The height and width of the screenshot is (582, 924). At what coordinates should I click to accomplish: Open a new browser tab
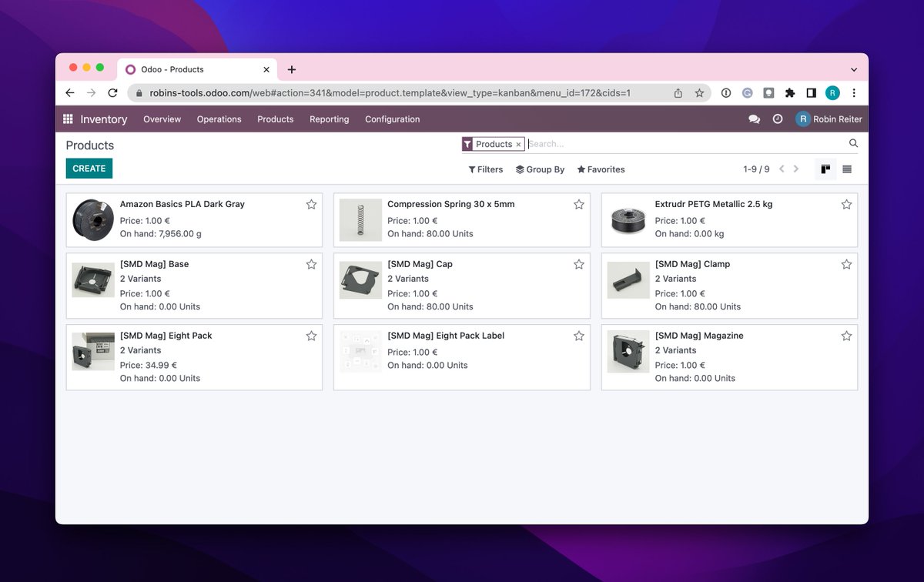tap(292, 69)
